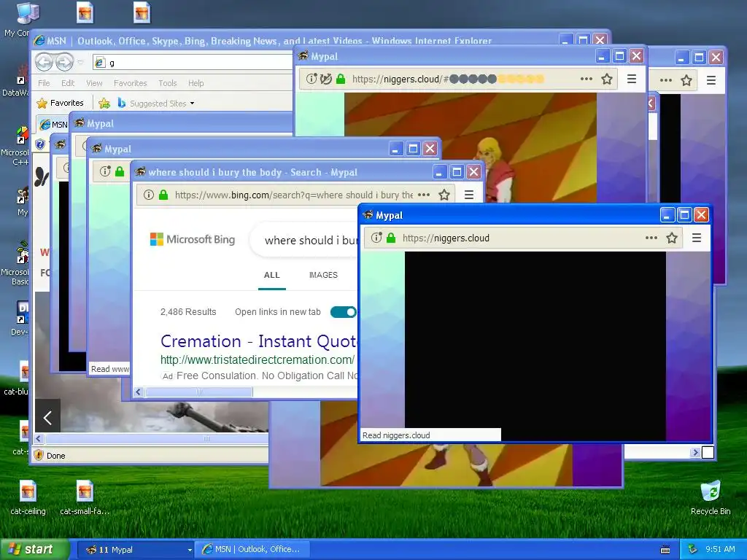Viewport: 747px width, 560px height.
Task: Open the Edit menu in Internet Explorer
Action: pos(68,83)
